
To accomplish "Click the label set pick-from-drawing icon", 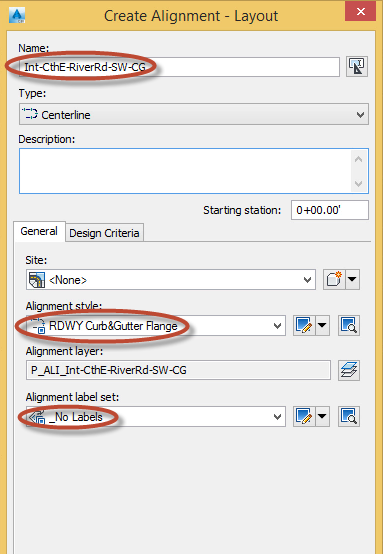I will 349,416.
